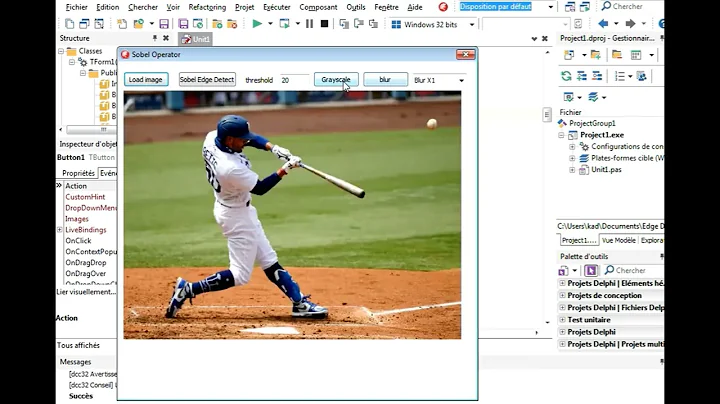The height and width of the screenshot is (404, 720).
Task: Click the Collapse all nodes icon
Action: tap(597, 76)
